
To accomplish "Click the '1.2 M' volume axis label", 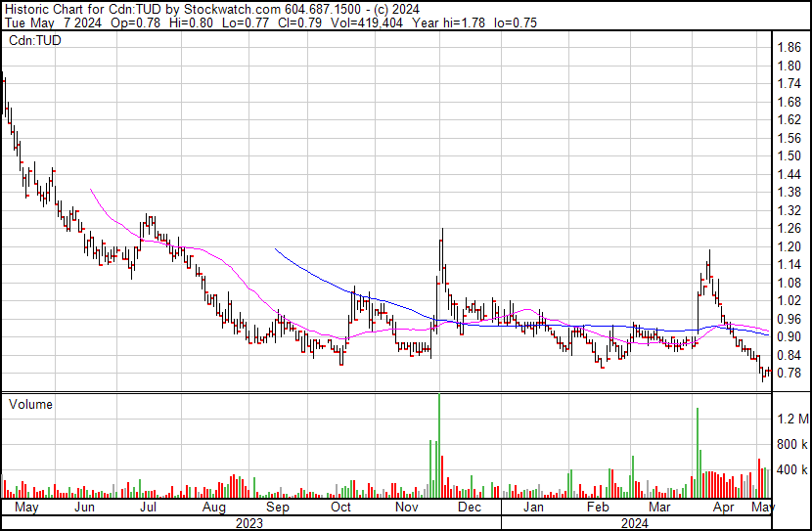I will [792, 419].
